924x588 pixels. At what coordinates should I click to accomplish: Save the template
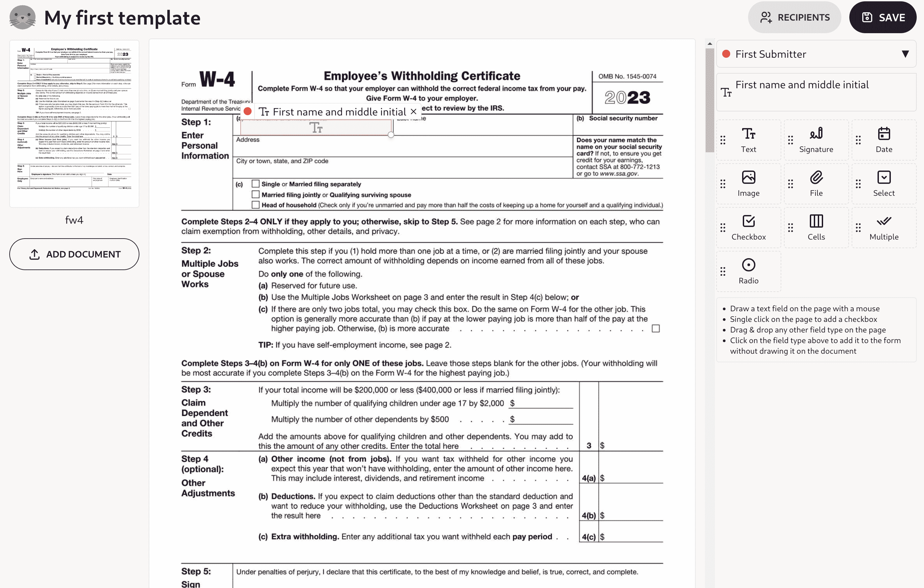[x=883, y=17]
